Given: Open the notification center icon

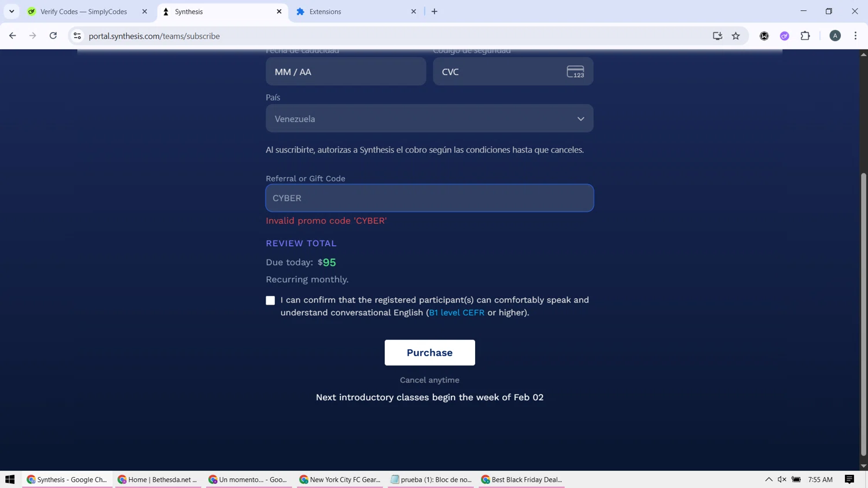Looking at the screenshot, I should (849, 479).
